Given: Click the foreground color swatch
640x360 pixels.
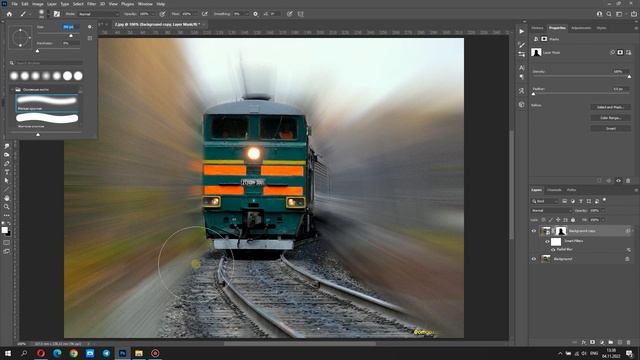Looking at the screenshot, I should (x=4, y=230).
